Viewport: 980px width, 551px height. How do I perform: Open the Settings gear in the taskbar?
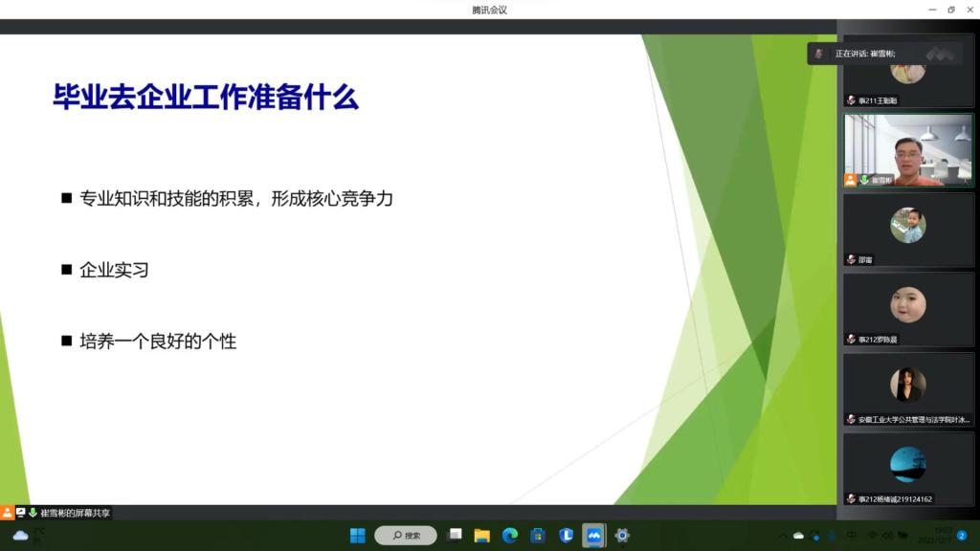pos(622,536)
